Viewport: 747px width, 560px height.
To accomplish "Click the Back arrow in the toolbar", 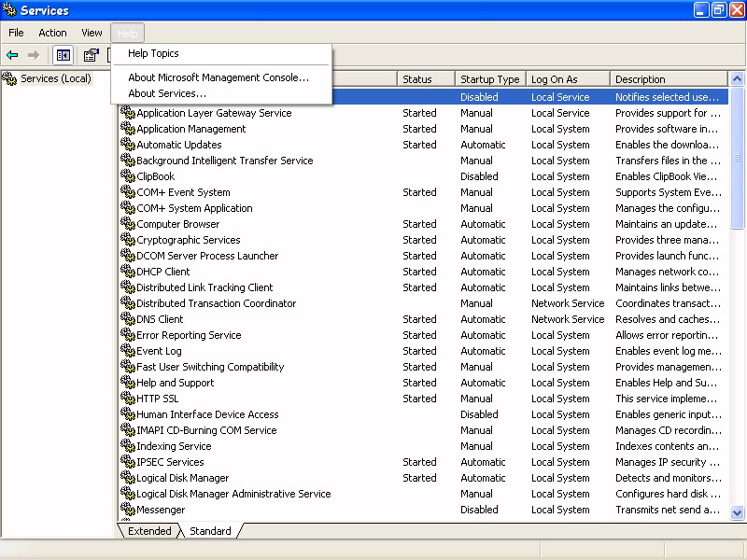I will (12, 55).
